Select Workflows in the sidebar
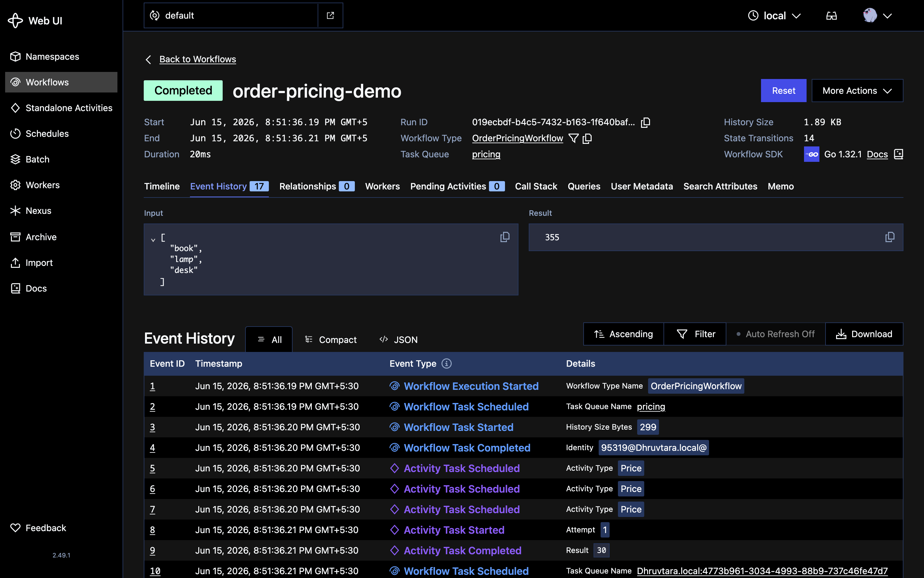924x578 pixels. pyautogui.click(x=61, y=82)
